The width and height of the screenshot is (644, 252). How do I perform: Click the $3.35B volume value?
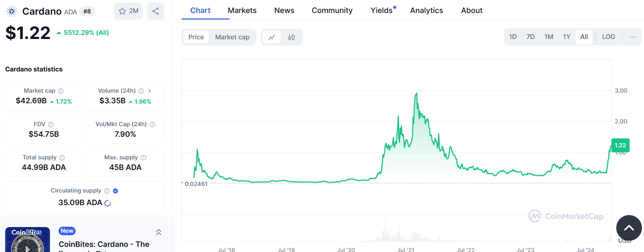coord(113,101)
